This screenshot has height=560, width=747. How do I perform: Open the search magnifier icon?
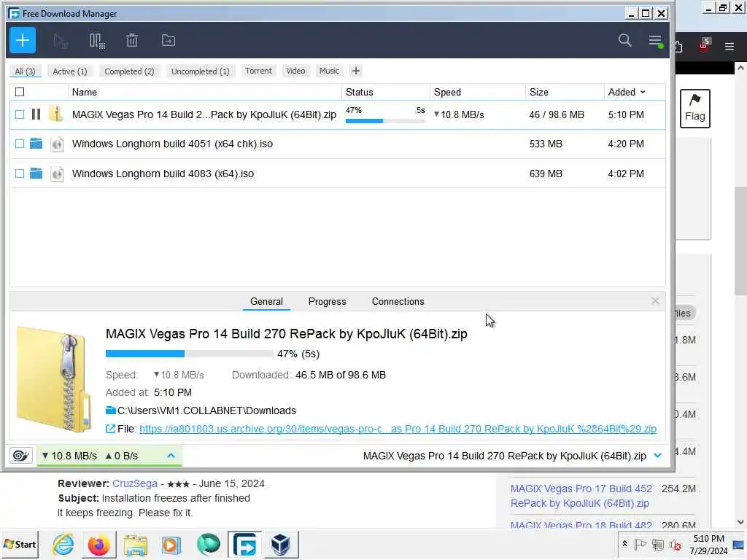624,40
